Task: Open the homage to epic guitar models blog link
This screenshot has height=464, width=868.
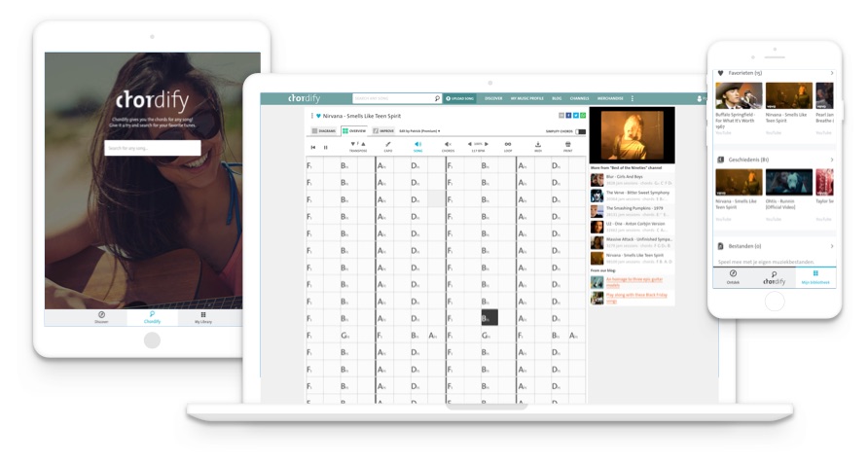Action: point(633,282)
